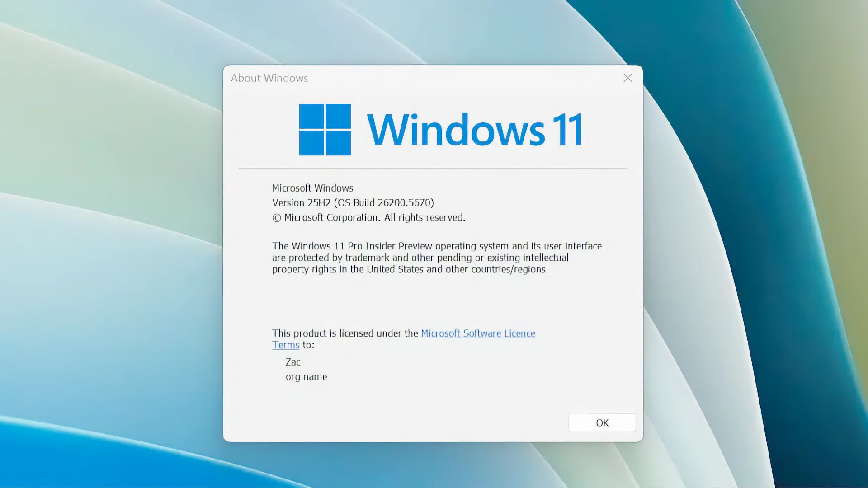Click the Windows 11 wordmark text
Screen dimensions: 868x488
[475, 130]
